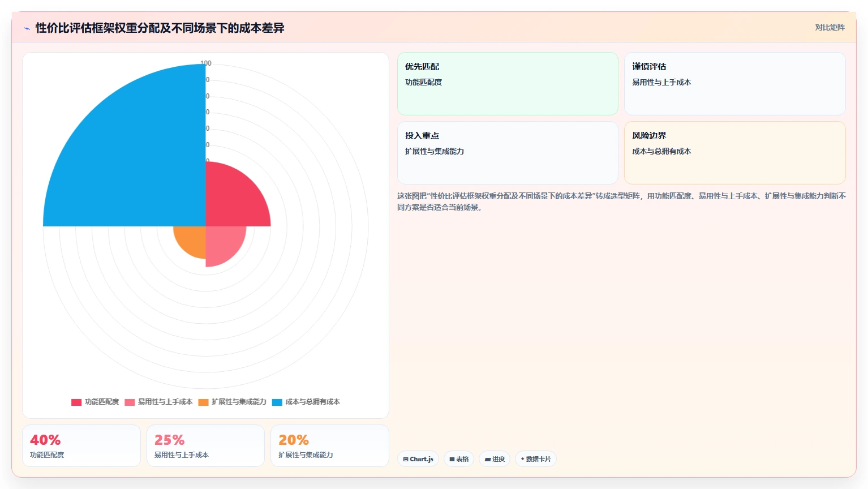
Task: Click the blue spark icon beside the title
Action: pyautogui.click(x=27, y=28)
